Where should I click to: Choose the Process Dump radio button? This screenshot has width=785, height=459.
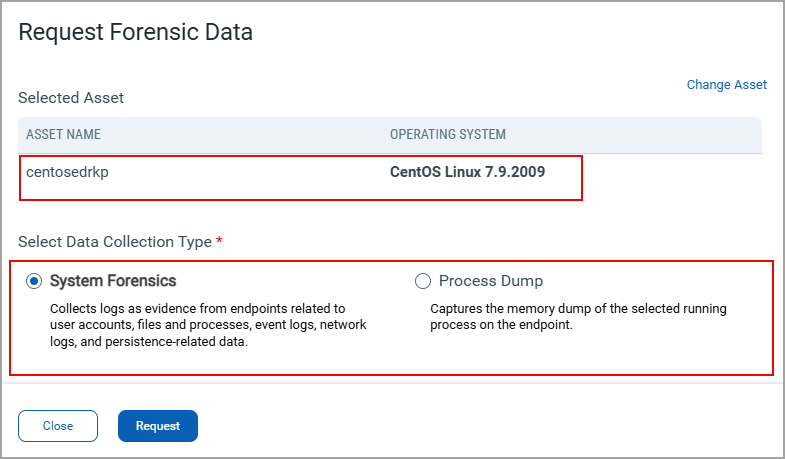[x=422, y=281]
